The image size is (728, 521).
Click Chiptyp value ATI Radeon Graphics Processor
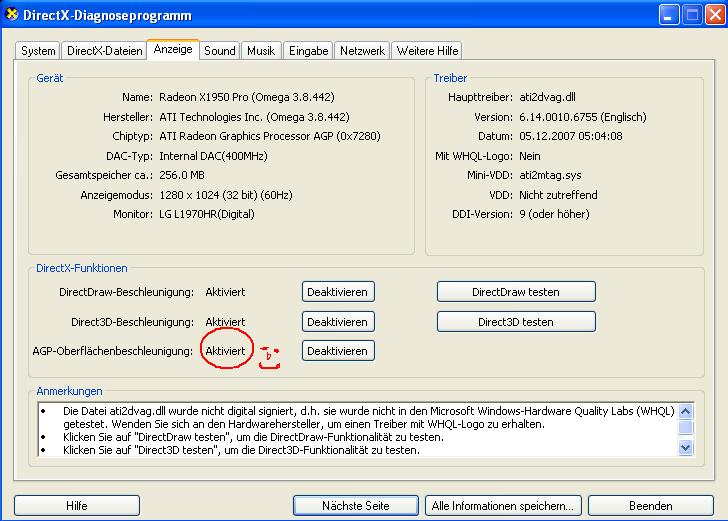270,136
